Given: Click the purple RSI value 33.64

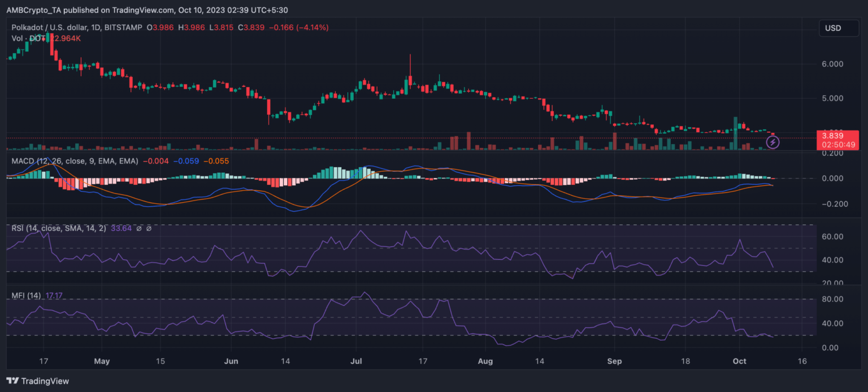Looking at the screenshot, I should [118, 229].
